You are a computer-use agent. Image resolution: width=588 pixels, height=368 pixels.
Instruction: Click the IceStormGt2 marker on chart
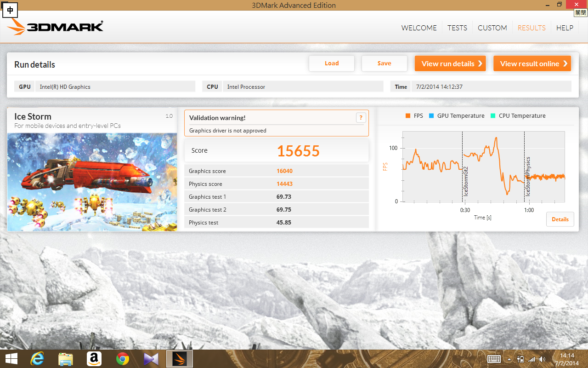click(x=466, y=181)
